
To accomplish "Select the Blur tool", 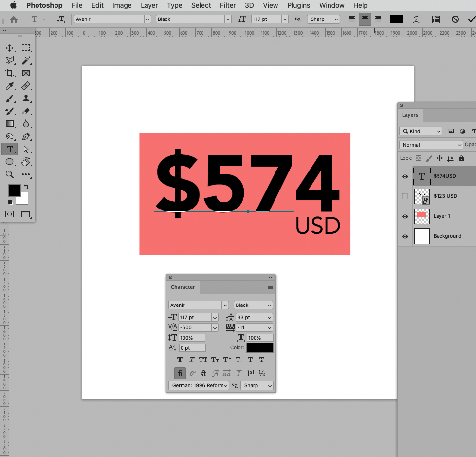I will [26, 124].
